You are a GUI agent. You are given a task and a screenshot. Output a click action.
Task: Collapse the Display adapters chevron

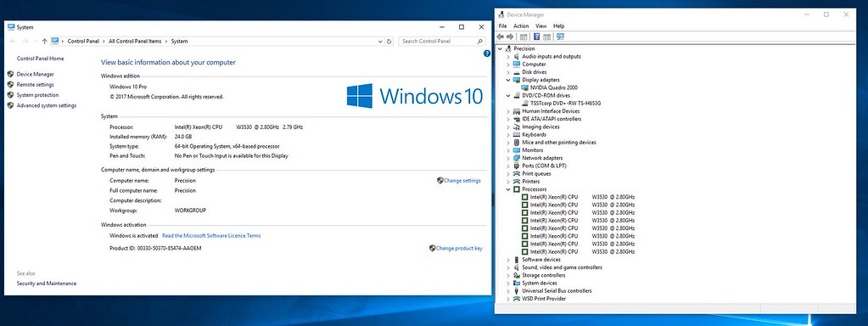click(x=508, y=80)
